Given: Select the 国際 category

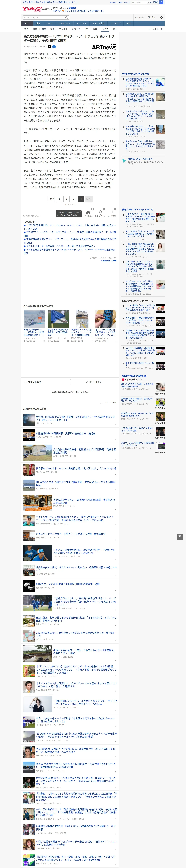Looking at the screenshot, I should (x=44, y=29).
